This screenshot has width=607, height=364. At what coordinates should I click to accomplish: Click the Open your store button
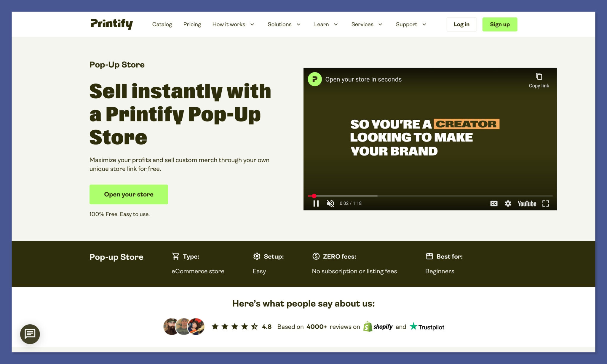[x=128, y=194]
